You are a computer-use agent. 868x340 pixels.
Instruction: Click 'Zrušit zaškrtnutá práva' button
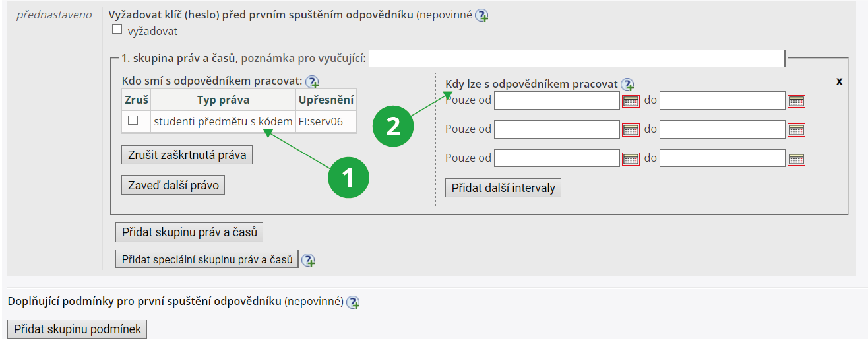(187, 155)
